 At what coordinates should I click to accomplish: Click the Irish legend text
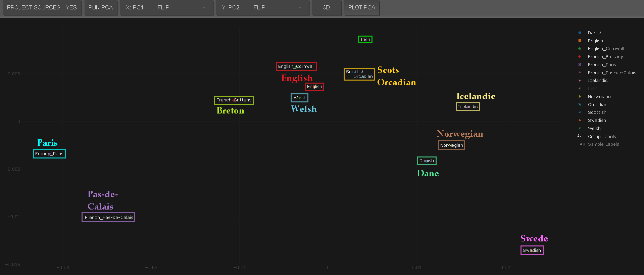(593, 89)
